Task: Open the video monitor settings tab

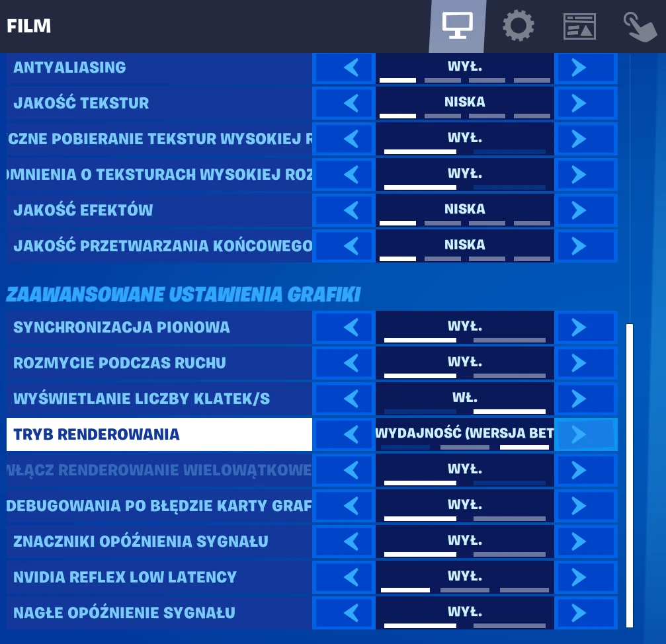Action: point(458,26)
